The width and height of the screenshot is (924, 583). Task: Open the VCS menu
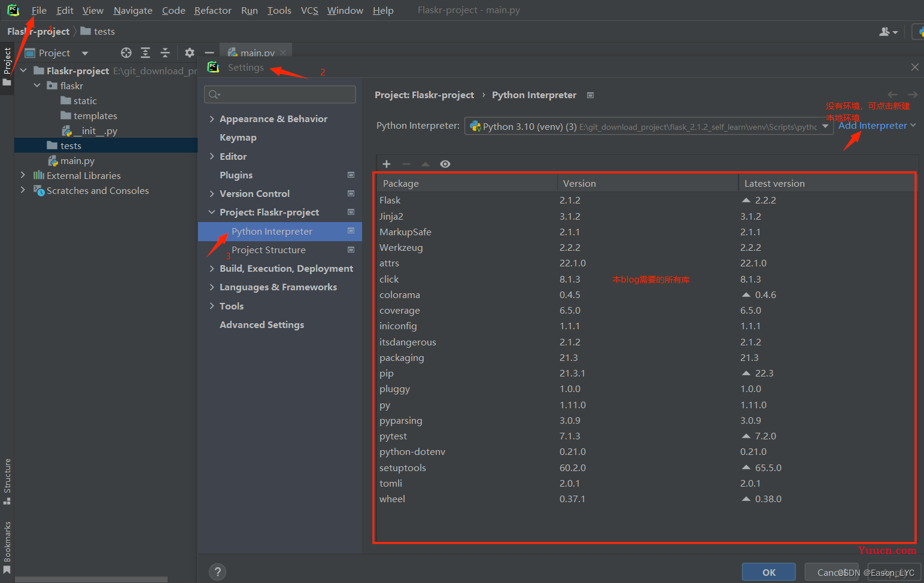click(309, 10)
